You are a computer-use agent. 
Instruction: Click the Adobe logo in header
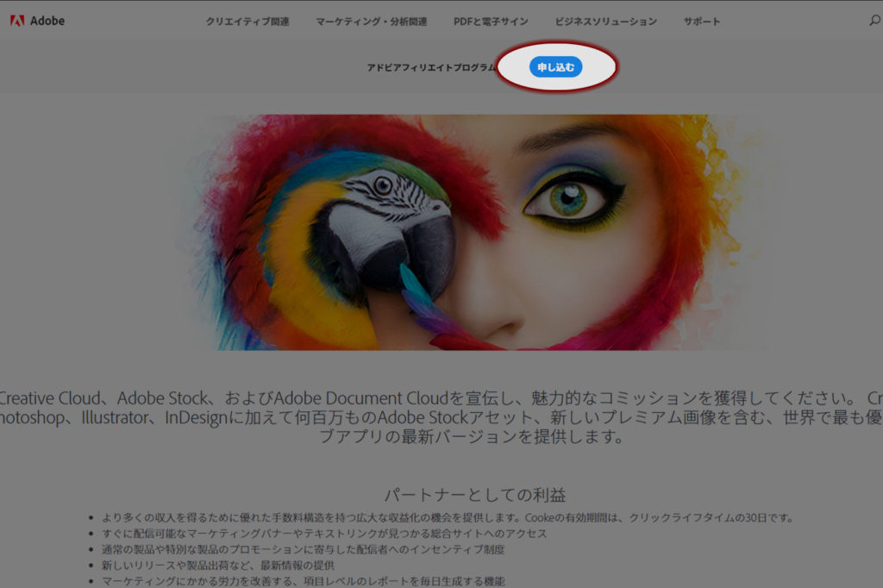click(x=37, y=21)
